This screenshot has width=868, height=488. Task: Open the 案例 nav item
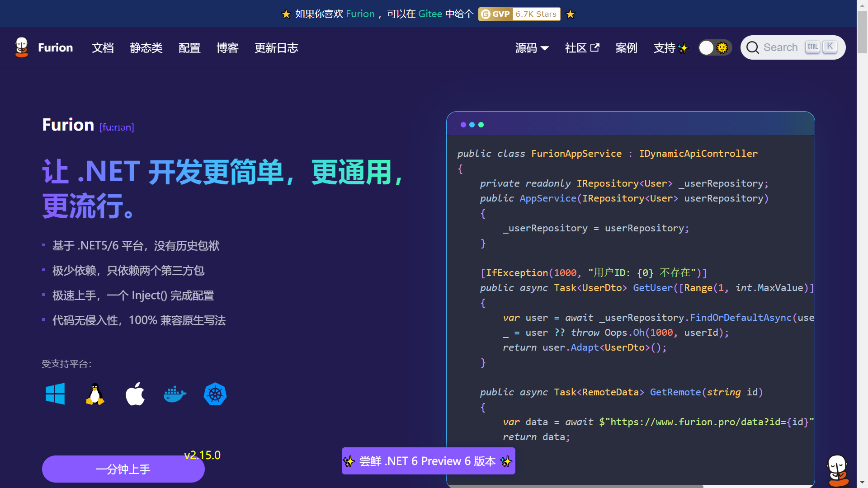click(626, 47)
